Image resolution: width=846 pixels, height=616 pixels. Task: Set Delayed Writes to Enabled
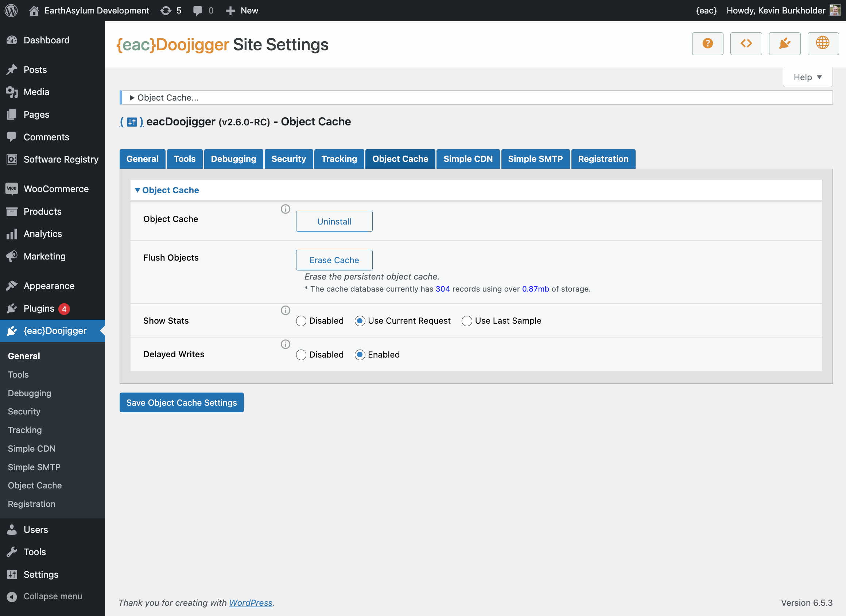[x=360, y=355]
